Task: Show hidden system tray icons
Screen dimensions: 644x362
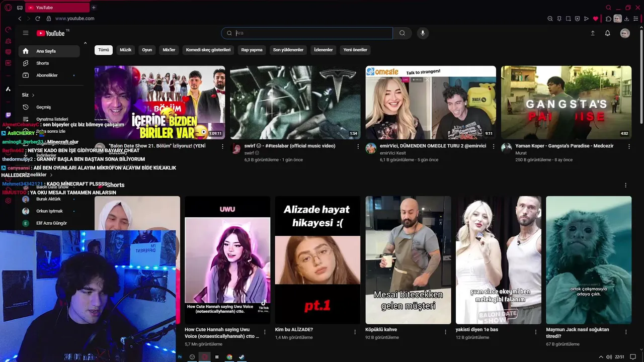Action: pos(601,357)
